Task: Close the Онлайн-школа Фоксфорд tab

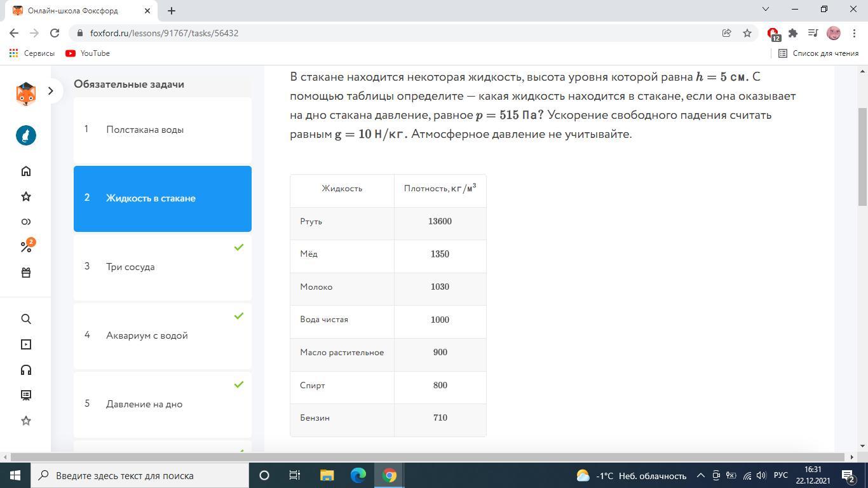Action: pyautogui.click(x=147, y=11)
